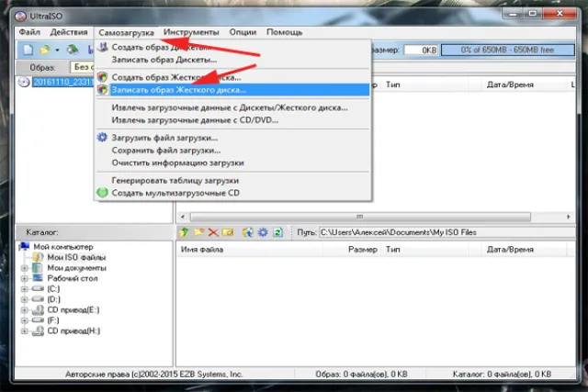Click the (C:) drive icon

(x=38, y=288)
